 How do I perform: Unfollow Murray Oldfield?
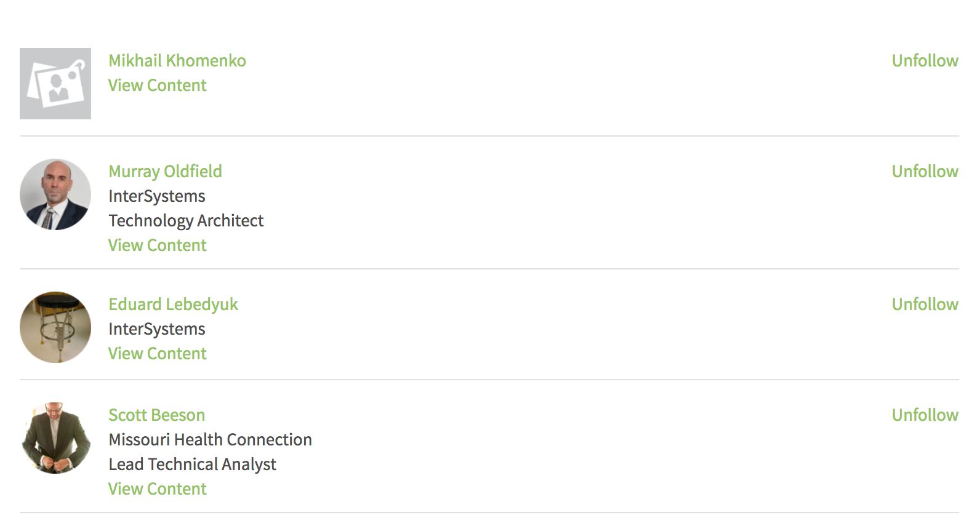point(925,171)
